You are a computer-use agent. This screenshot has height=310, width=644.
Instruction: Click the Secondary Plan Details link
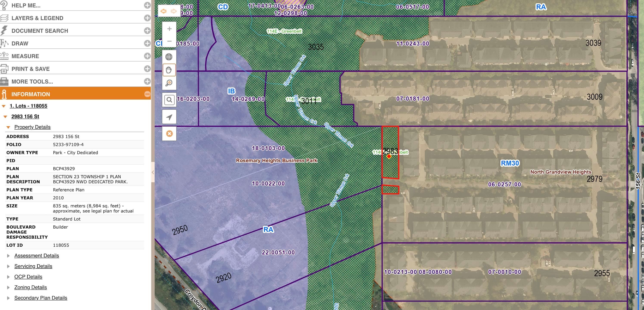(x=41, y=298)
